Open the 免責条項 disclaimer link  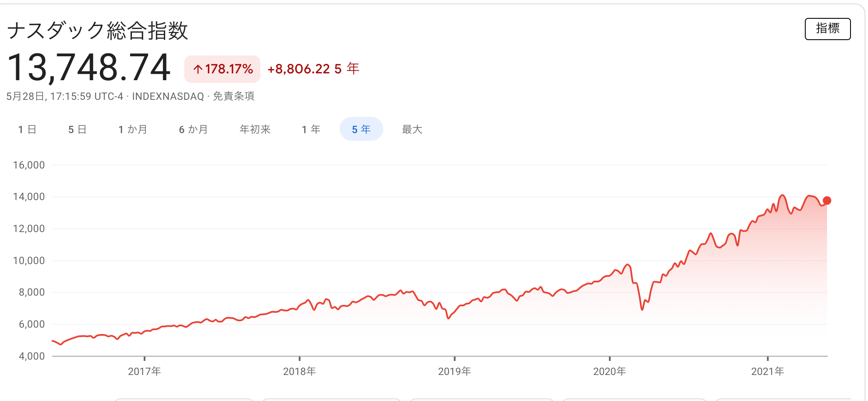(233, 96)
